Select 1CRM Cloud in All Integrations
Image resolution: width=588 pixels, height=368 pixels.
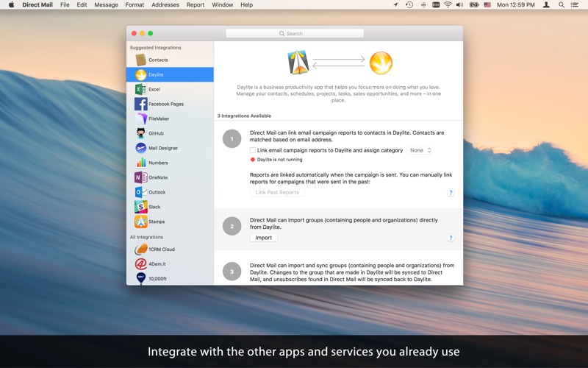click(x=160, y=249)
